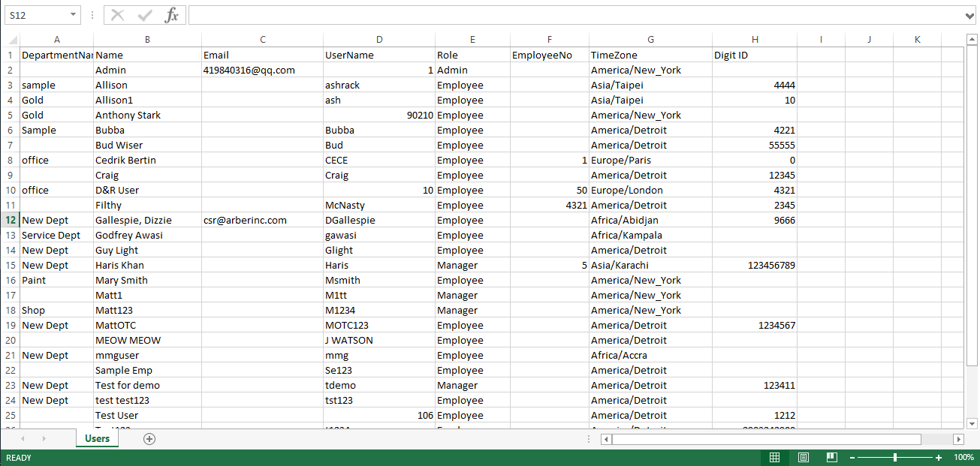
Task: Click the 100% zoom level button
Action: [963, 458]
